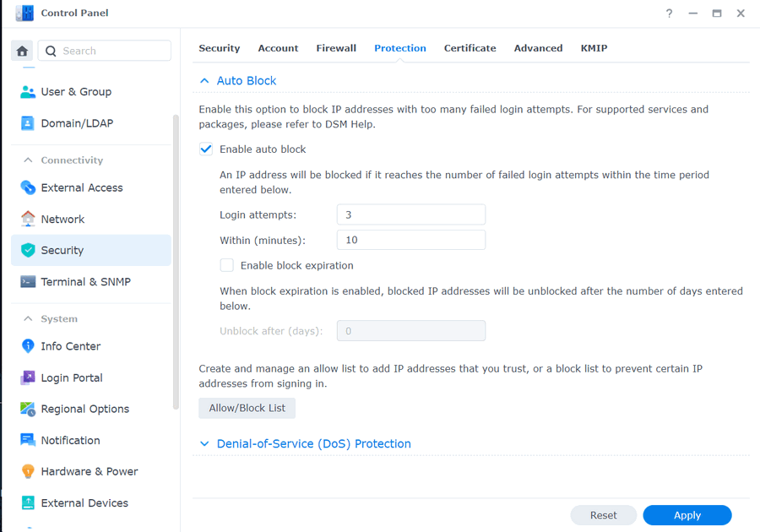Open Network settings icon
The image size is (760, 532).
click(x=28, y=219)
